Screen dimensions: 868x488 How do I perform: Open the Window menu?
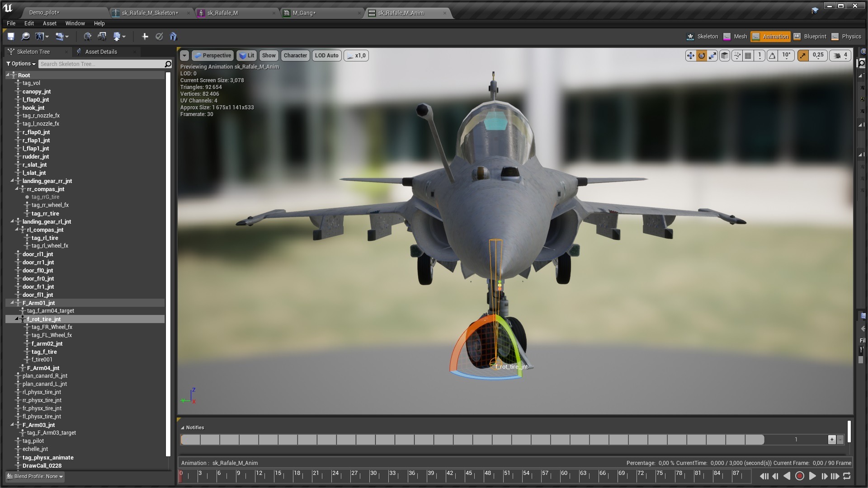(75, 23)
